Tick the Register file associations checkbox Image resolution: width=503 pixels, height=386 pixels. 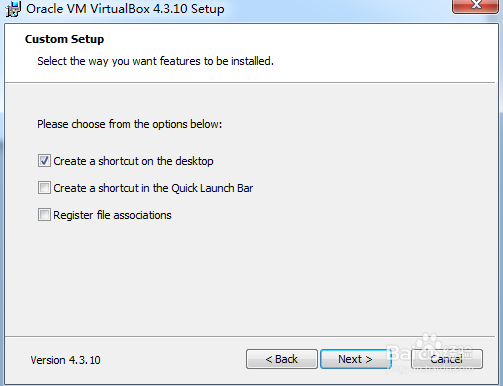pos(44,215)
